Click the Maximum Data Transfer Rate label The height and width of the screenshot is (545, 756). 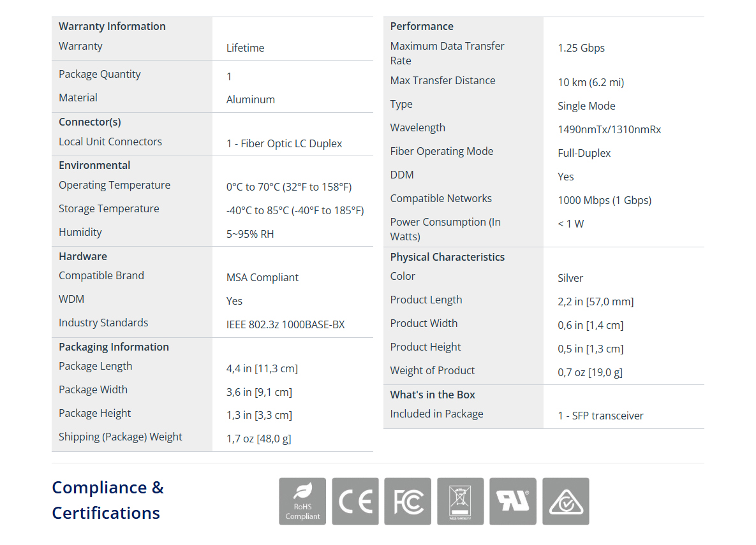(x=447, y=54)
